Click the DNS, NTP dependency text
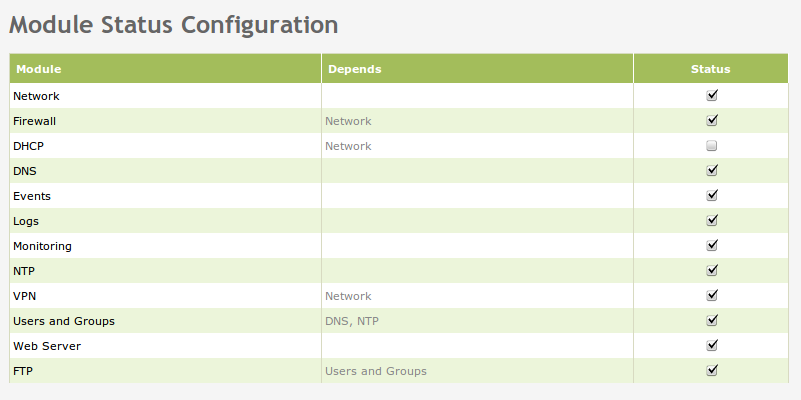Viewport: 801px width, 400px height. (x=352, y=321)
